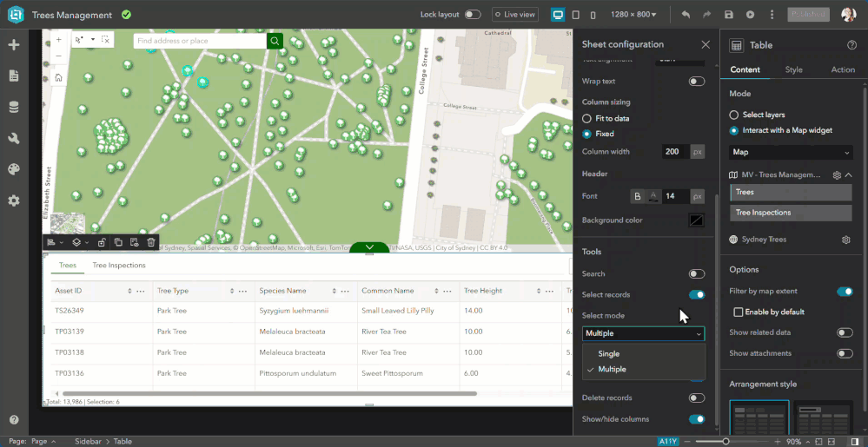Open the Utilities panel (wrench icon)
This screenshot has height=447, width=868.
coord(14,138)
